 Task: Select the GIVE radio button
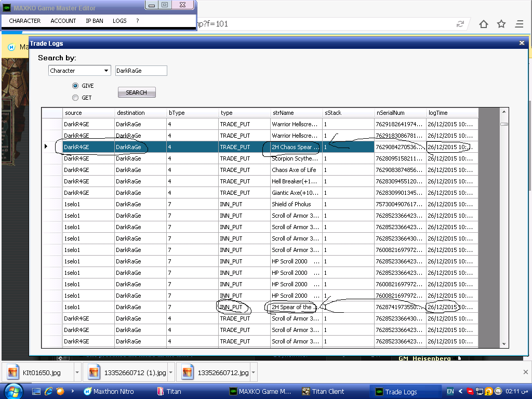tap(75, 86)
